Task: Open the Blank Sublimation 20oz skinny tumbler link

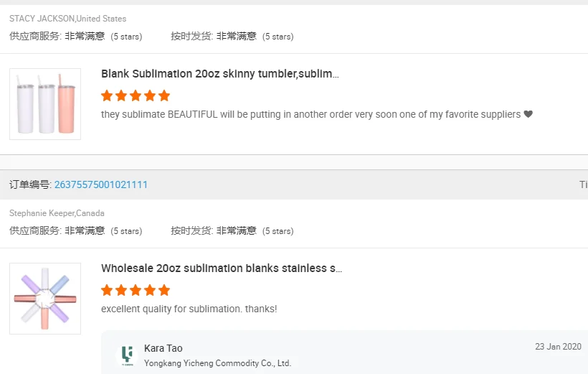Action: (220, 74)
